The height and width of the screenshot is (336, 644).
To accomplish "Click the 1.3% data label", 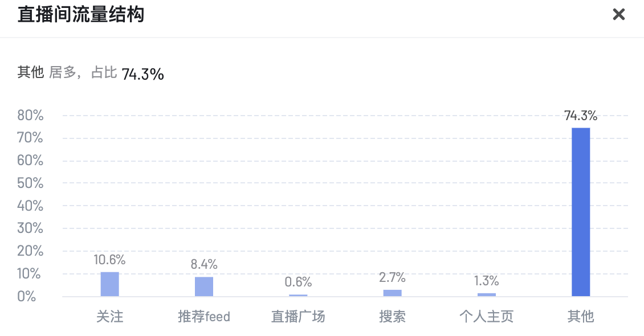I will tap(487, 281).
